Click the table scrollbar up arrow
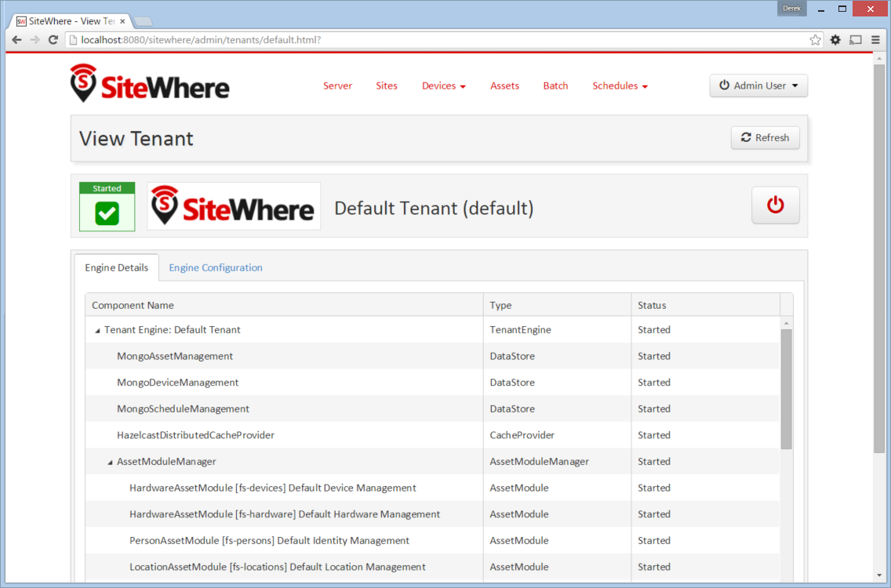Viewport: 891px width, 588px height. click(x=787, y=323)
